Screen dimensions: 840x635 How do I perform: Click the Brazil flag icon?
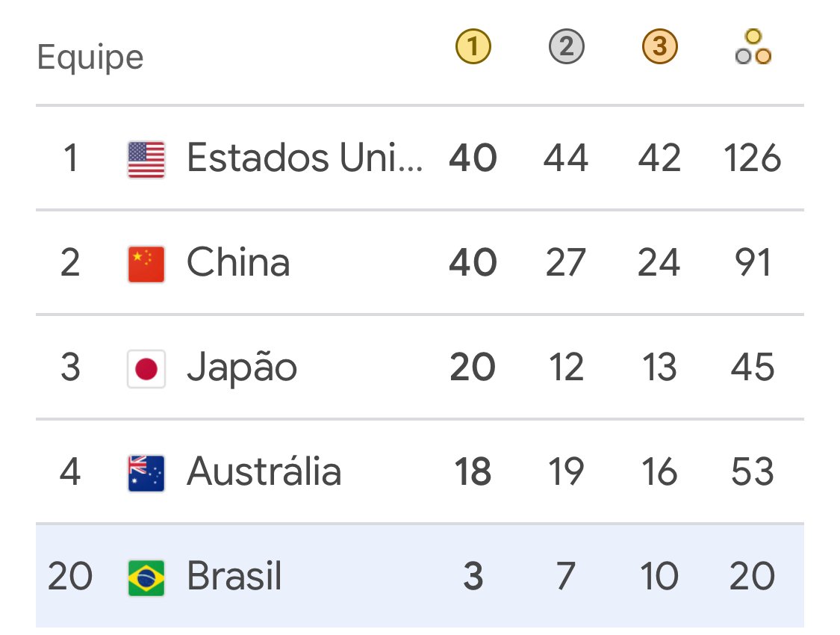tap(146, 577)
